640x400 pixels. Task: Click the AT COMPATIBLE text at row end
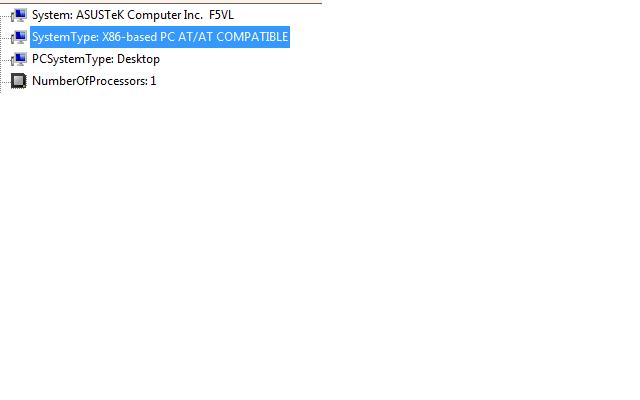pos(243,37)
